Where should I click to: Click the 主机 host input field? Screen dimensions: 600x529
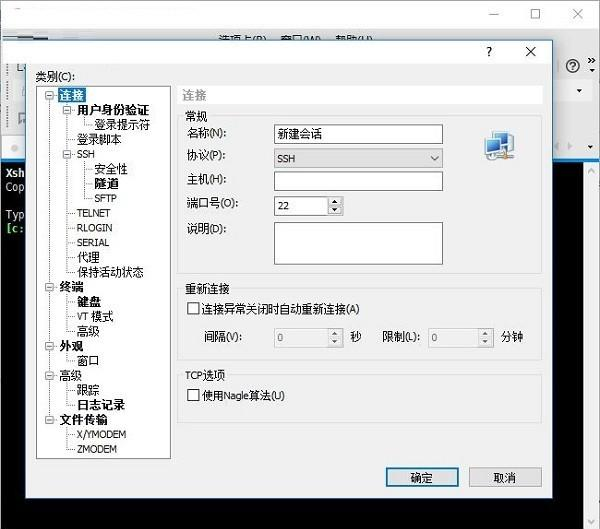pos(358,181)
